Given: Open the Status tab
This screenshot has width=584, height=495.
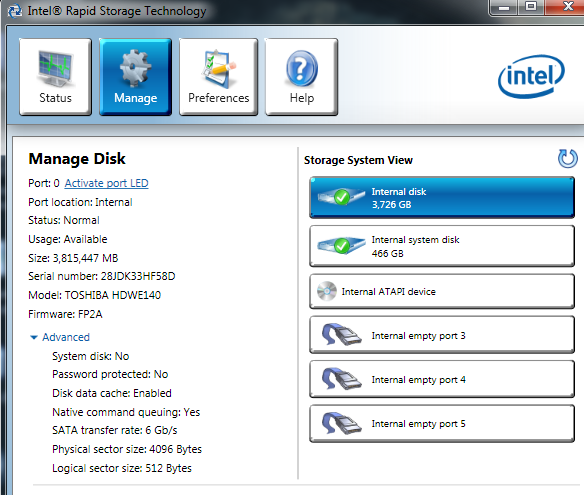Looking at the screenshot, I should 55,77.
